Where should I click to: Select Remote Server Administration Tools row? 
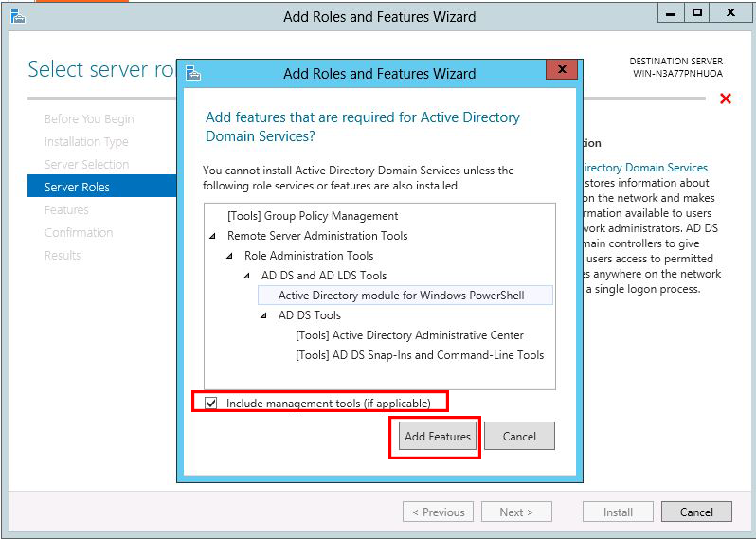[x=317, y=236]
